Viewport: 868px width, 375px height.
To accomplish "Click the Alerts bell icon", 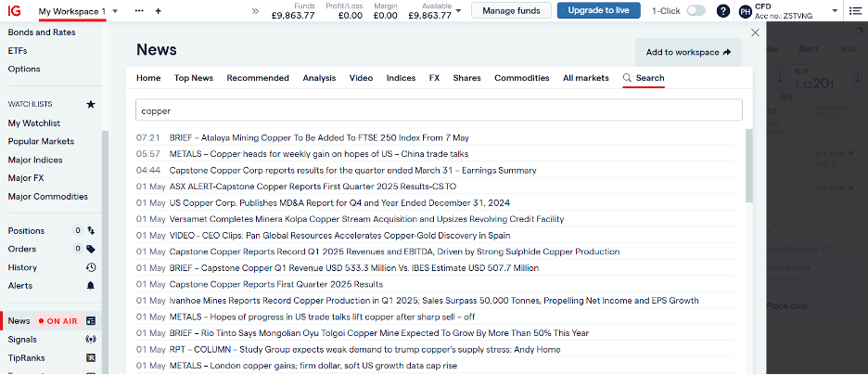I will click(x=91, y=286).
